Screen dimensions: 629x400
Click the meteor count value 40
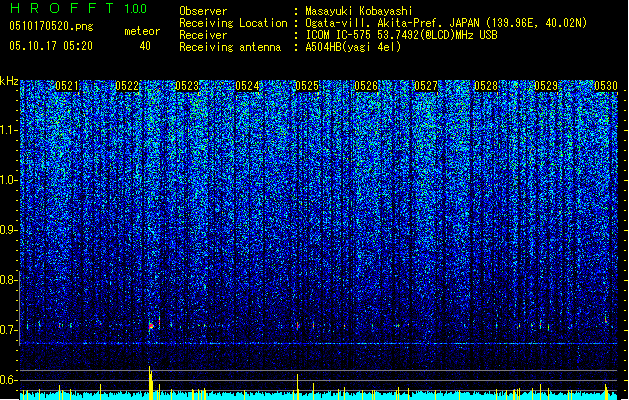(x=145, y=46)
